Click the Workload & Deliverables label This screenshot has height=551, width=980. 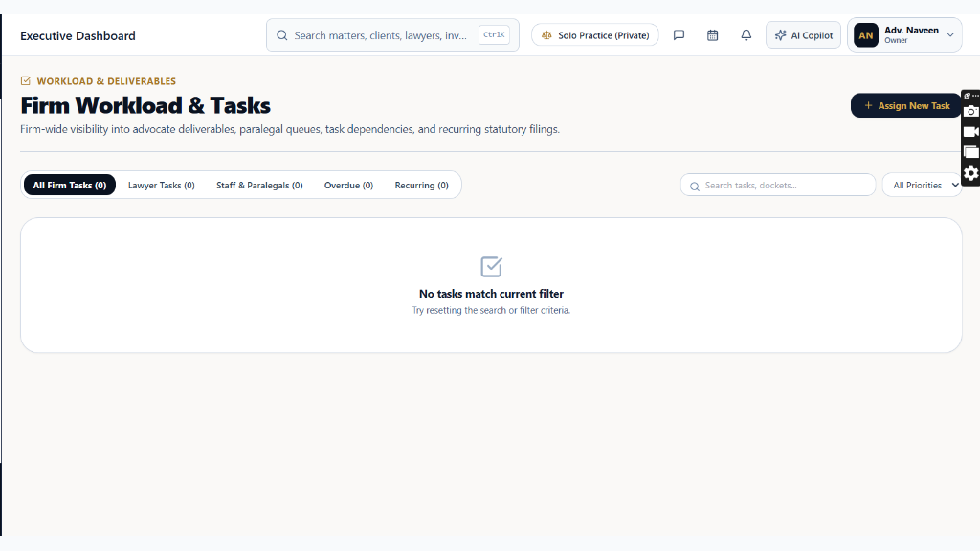[106, 81]
